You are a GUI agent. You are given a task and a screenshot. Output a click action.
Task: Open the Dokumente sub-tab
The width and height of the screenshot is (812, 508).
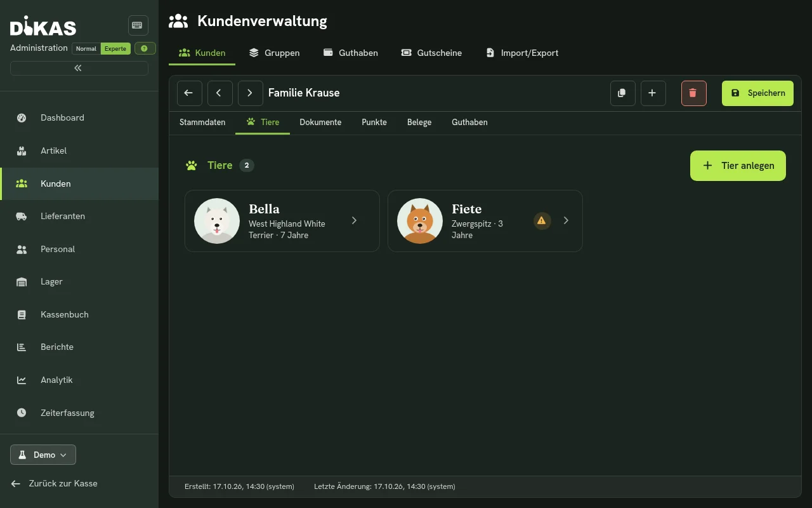pyautogui.click(x=320, y=122)
